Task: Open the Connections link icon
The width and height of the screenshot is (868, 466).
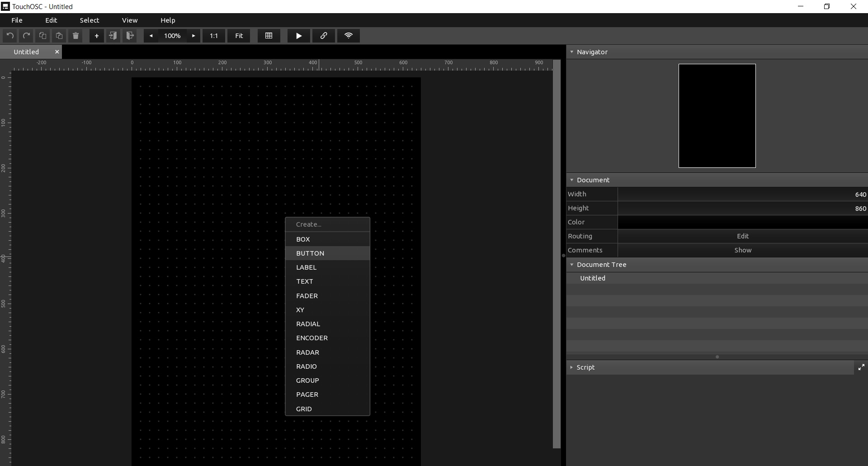Action: pos(324,36)
